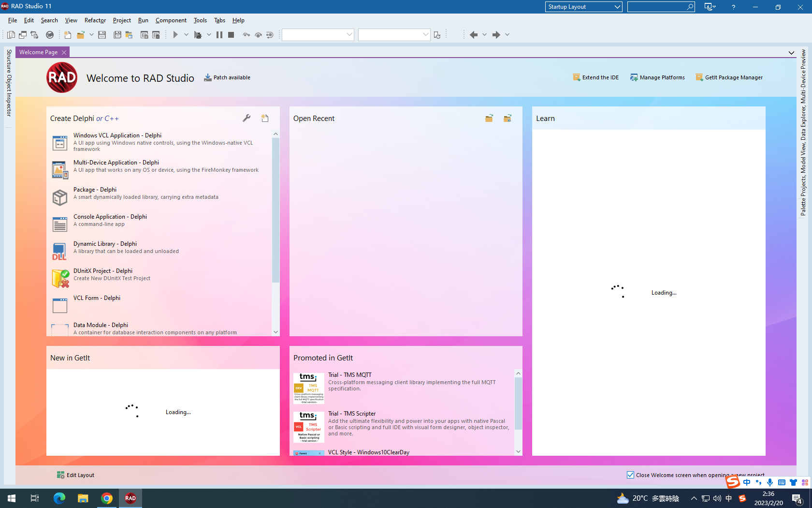The height and width of the screenshot is (508, 812).
Task: Click the question mark help icon
Action: click(733, 7)
